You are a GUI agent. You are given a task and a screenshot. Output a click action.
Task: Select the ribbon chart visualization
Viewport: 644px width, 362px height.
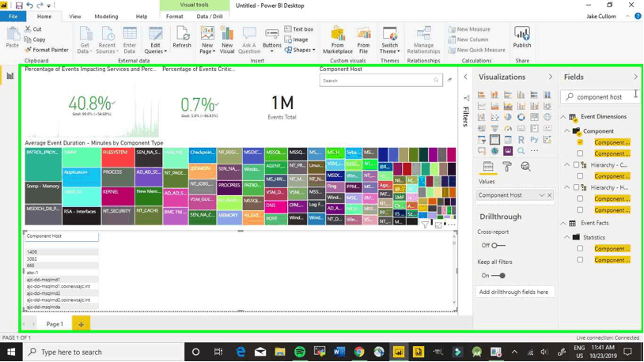pos(547,106)
